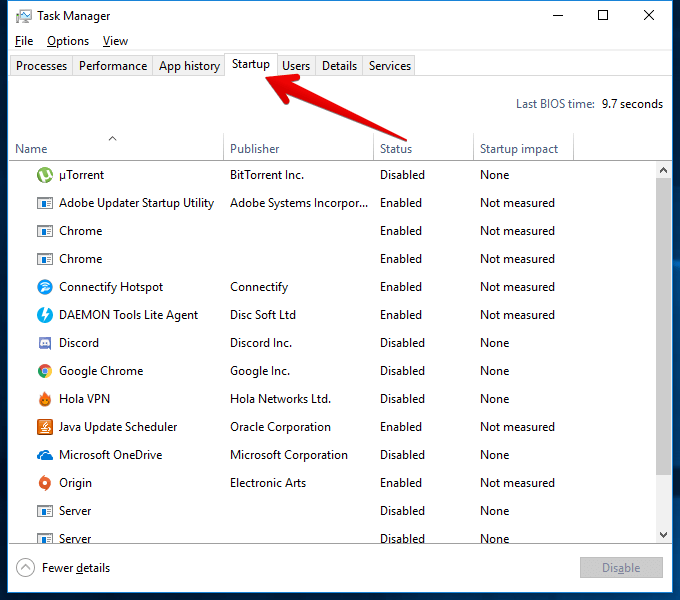Click the Java Update Scheduler icon
The image size is (680, 600).
tap(45, 427)
